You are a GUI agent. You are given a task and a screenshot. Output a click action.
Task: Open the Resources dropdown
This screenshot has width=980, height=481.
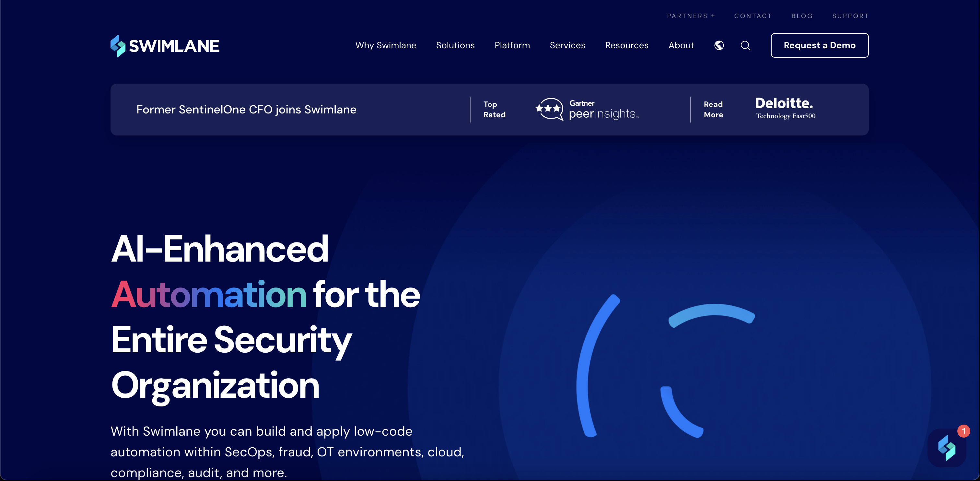(626, 45)
